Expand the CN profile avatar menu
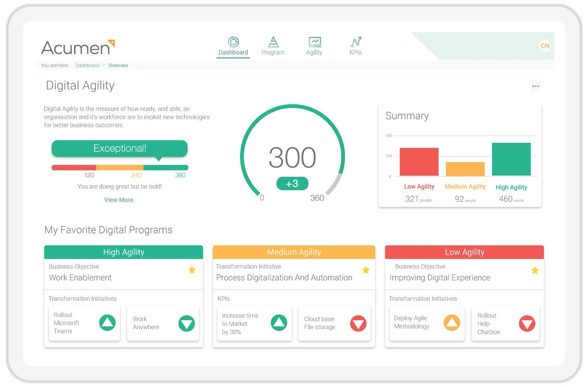This screenshot has height=387, width=588. click(x=545, y=45)
